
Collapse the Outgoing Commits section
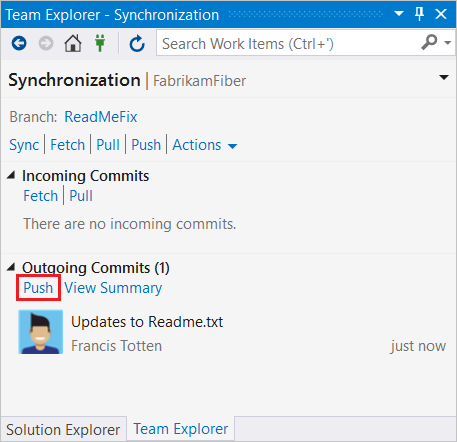coord(11,266)
